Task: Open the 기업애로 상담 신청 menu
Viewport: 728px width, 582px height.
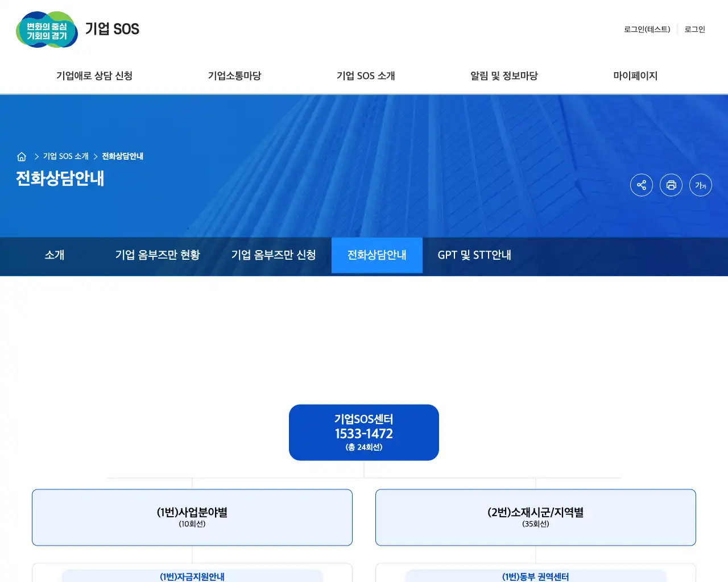Action: point(94,76)
